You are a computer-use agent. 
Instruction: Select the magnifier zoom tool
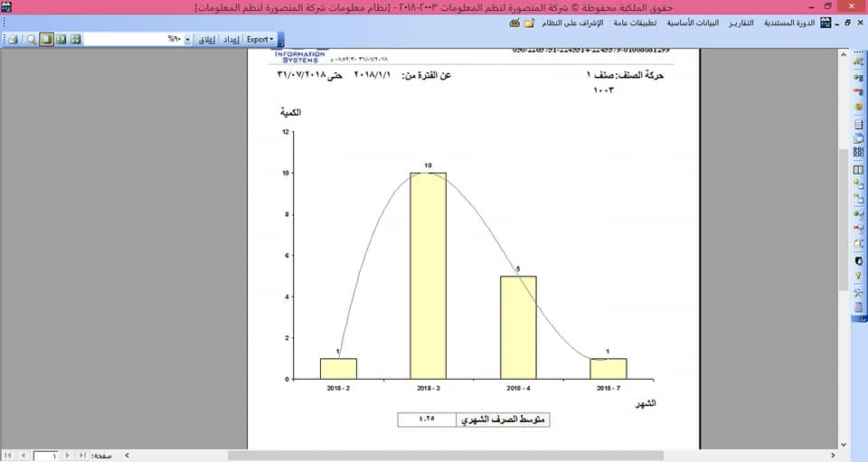[32, 39]
